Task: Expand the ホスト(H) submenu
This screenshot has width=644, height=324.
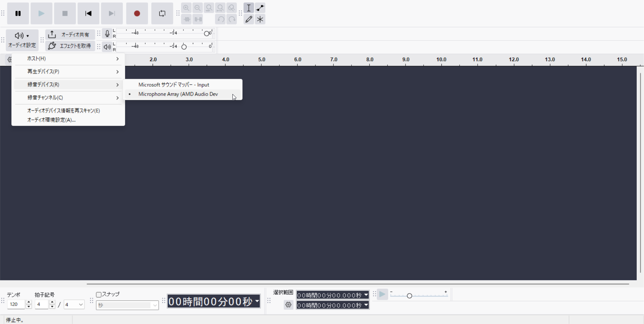Action: click(68, 59)
